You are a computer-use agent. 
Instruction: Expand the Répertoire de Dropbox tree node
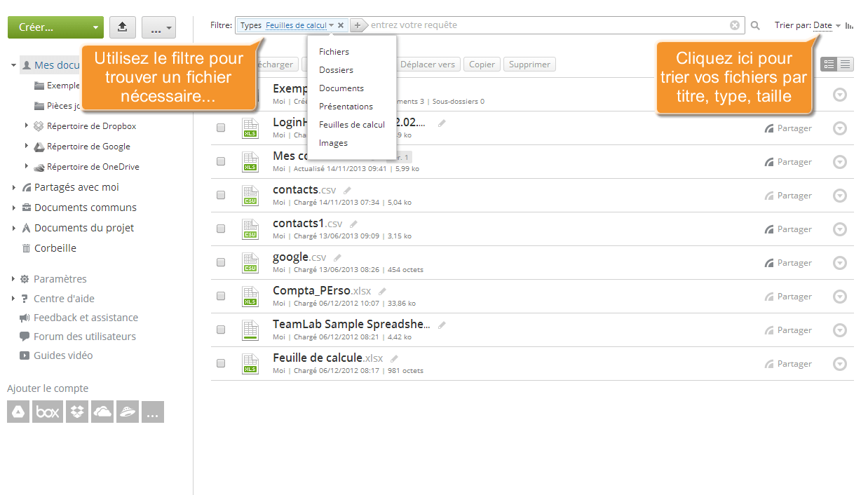click(27, 126)
